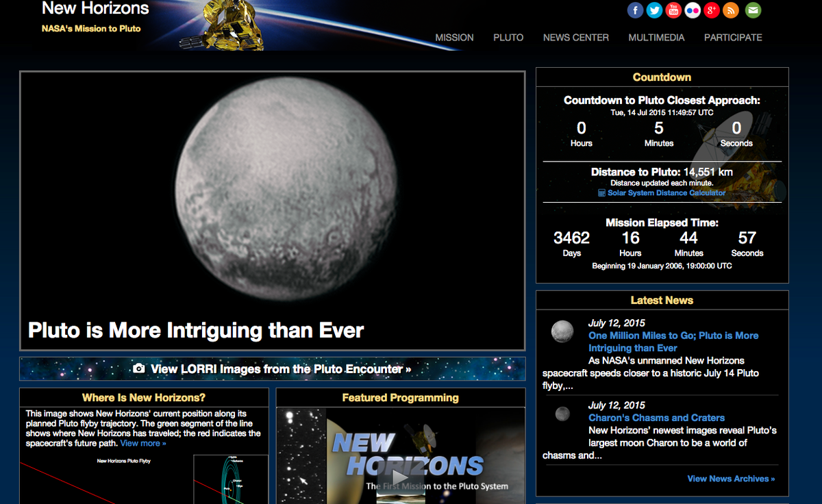822x504 pixels.
Task: Click the Charon thumbnail in Latest News
Action: (562, 414)
